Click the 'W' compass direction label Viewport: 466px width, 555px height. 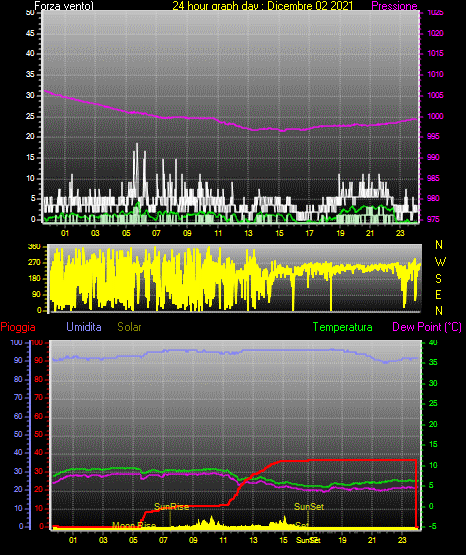[440, 262]
